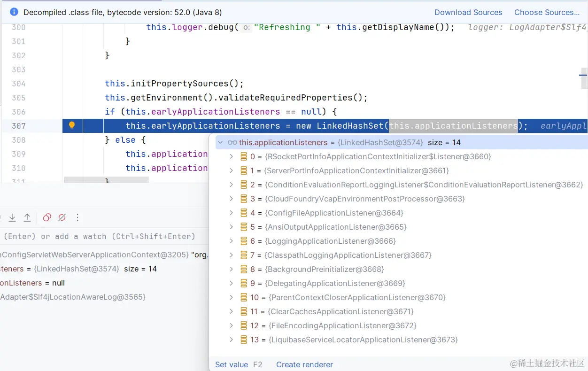
Task: Toggle Mute Breakpoints slashed circle icon
Action: [x=62, y=217]
